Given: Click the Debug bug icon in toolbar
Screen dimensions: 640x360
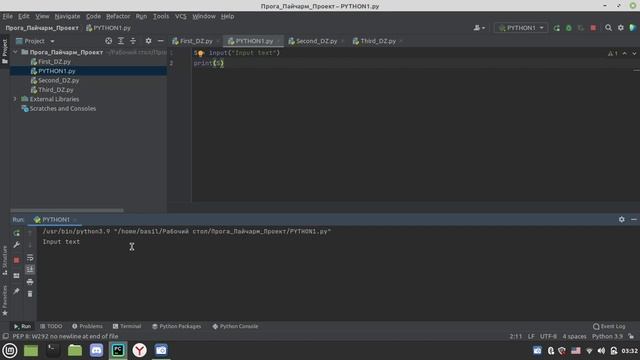Looking at the screenshot, I should 569,28.
